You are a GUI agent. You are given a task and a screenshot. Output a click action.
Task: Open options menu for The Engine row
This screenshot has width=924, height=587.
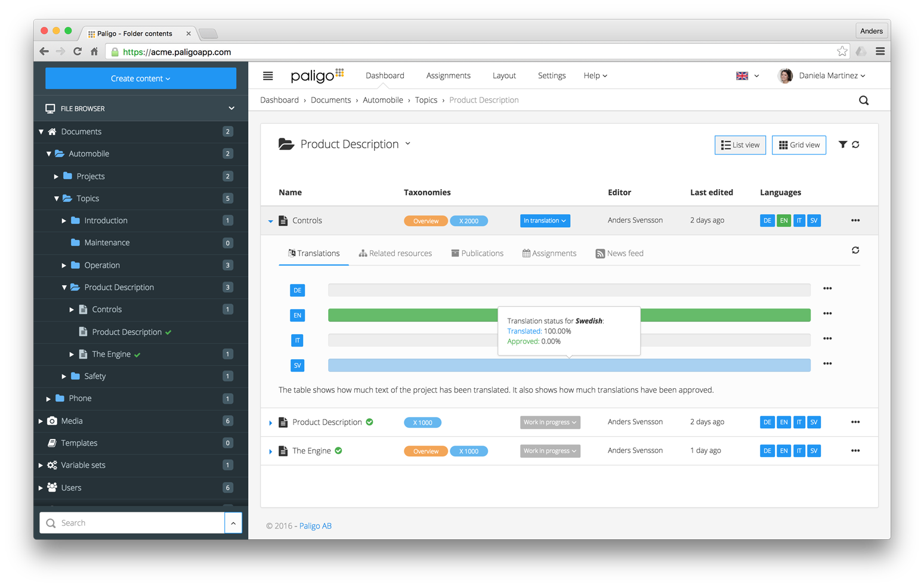coord(855,451)
